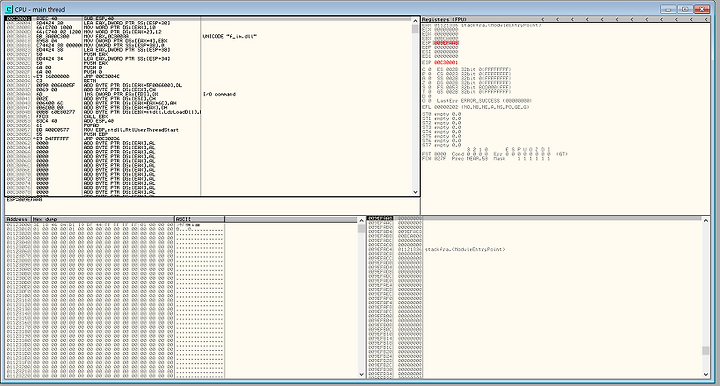Screen dimensions: 720x386
Task: Select the JMP 00C30206 instruction
Action: click(x=101, y=139)
